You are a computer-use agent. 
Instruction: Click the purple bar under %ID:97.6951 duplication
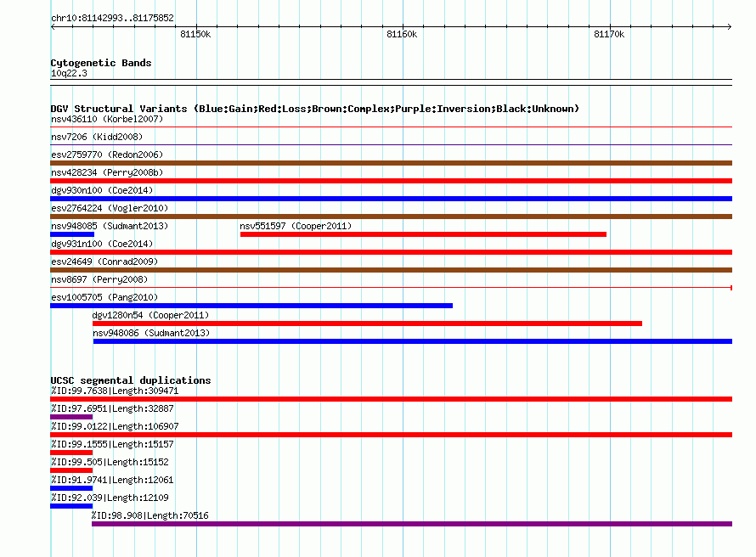pos(71,417)
